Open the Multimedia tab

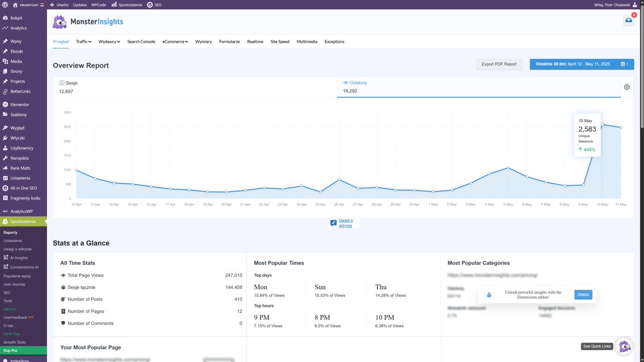(x=307, y=41)
